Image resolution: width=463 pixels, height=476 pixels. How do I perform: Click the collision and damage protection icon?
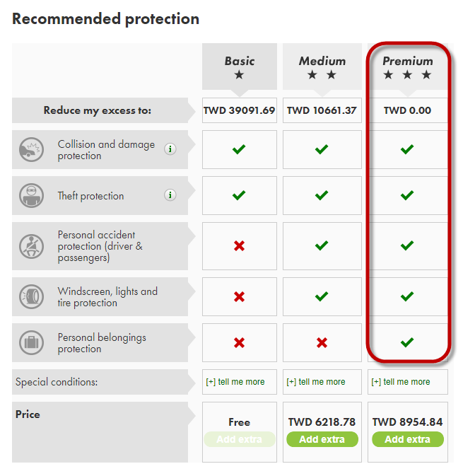coord(31,149)
